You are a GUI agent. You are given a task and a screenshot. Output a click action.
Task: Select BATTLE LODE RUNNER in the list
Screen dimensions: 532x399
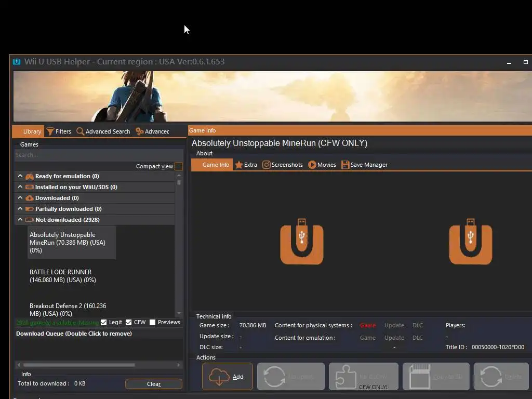pos(63,276)
